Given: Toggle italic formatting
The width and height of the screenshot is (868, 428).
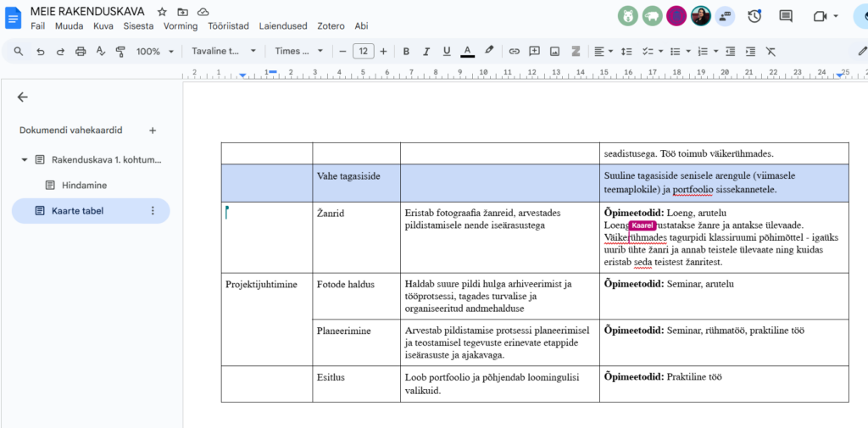Looking at the screenshot, I should pos(426,52).
